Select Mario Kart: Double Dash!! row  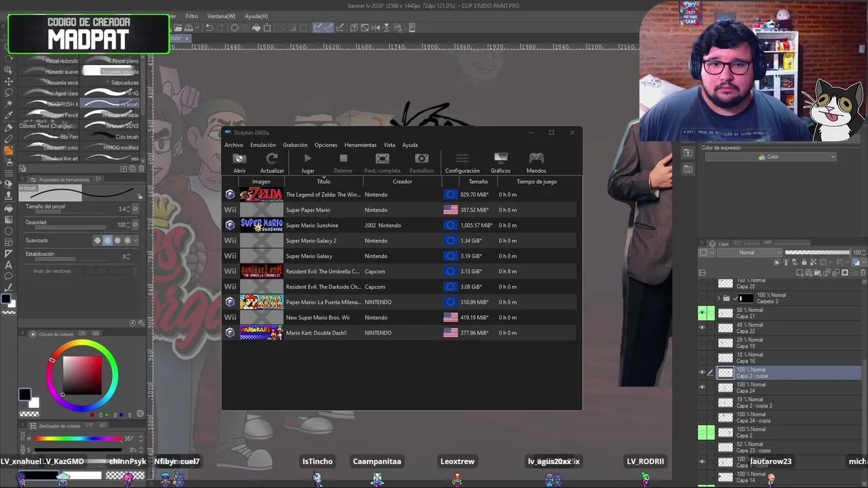coord(400,333)
